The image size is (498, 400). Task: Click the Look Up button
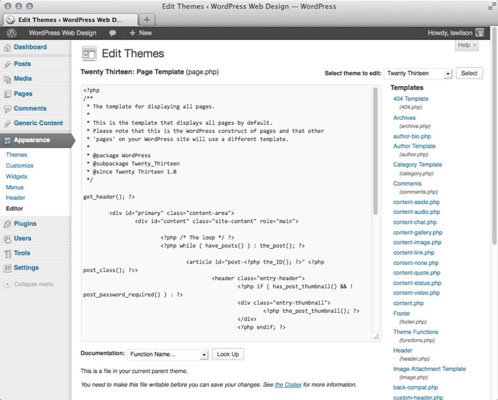[228, 354]
